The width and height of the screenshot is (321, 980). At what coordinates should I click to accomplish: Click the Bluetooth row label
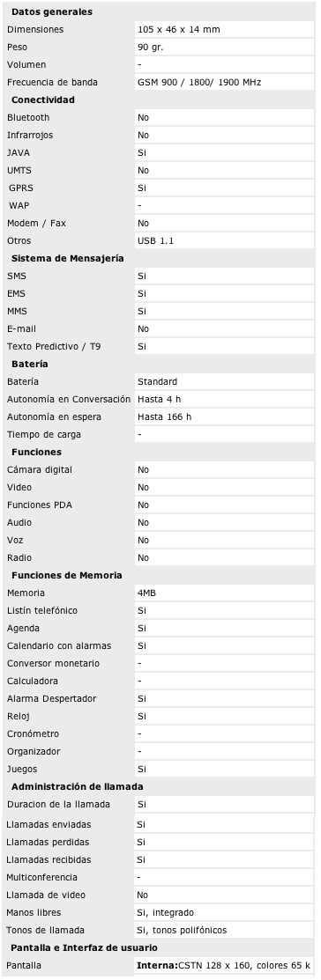(28, 117)
